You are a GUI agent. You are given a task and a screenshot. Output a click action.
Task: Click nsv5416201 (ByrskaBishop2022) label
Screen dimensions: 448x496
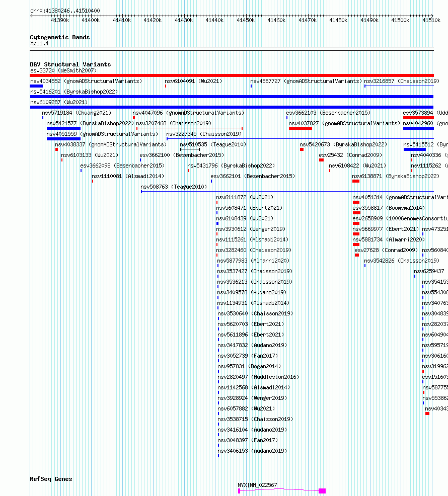(x=74, y=92)
